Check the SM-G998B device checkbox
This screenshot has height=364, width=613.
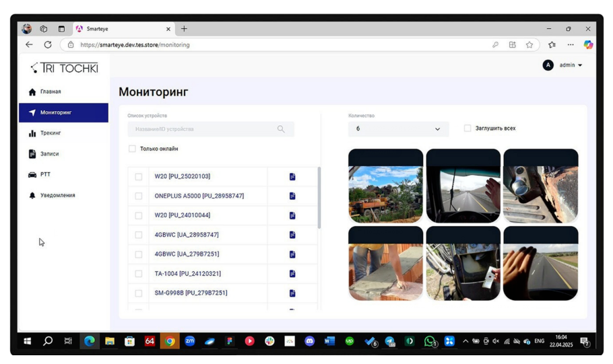click(x=138, y=293)
